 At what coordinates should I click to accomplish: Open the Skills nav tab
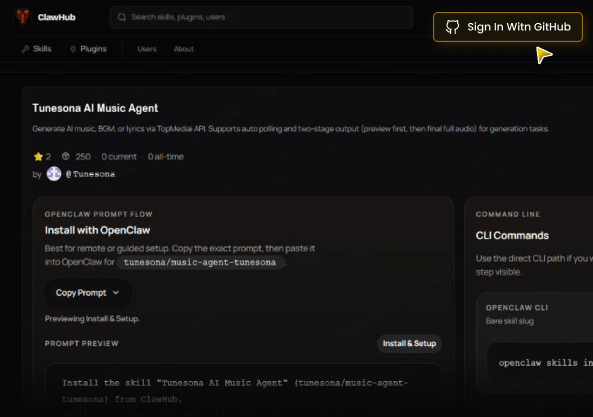[x=36, y=49]
